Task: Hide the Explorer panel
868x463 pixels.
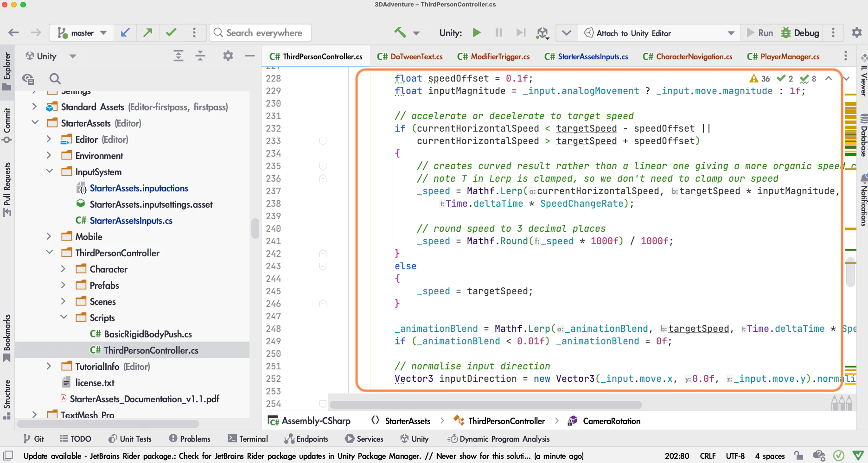Action: tap(250, 56)
